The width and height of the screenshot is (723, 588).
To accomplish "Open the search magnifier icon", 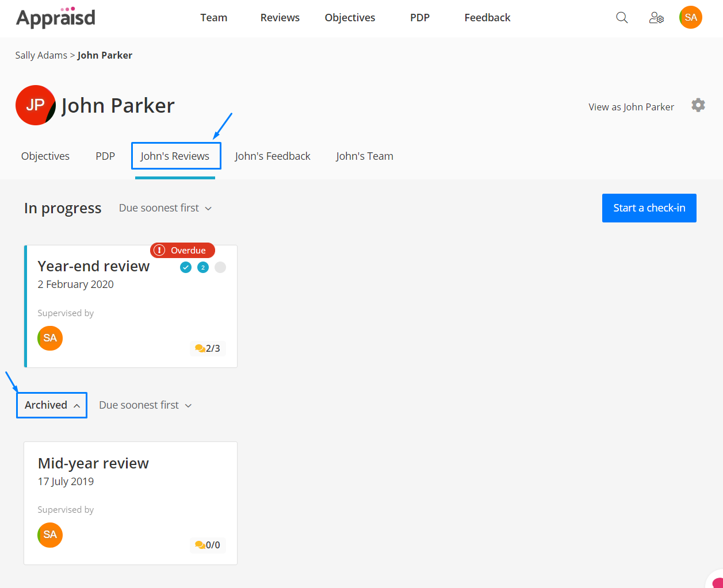I will (x=622, y=18).
